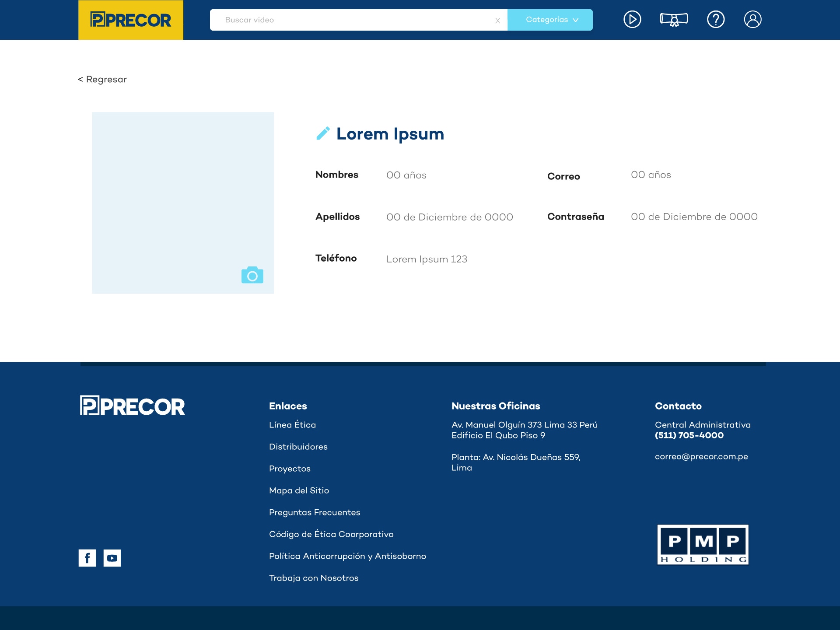Click the Planta Av. Nicolás Dueñas address
This screenshot has width=840, height=630.
pos(516,462)
